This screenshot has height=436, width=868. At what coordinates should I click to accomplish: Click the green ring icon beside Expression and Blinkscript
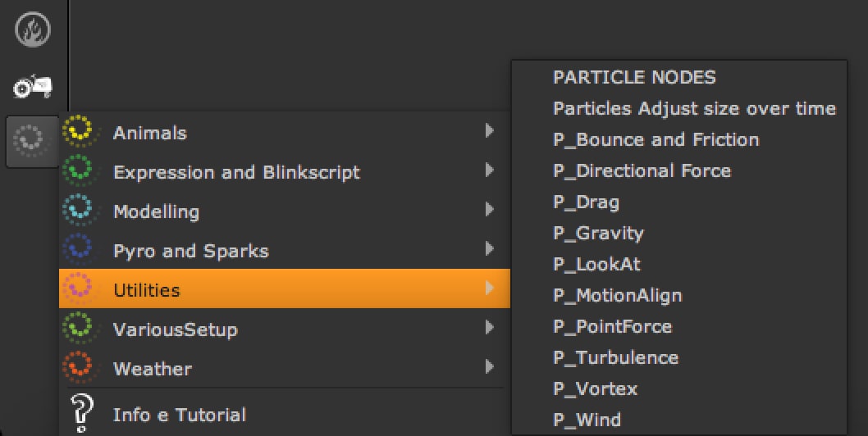pyautogui.click(x=79, y=171)
